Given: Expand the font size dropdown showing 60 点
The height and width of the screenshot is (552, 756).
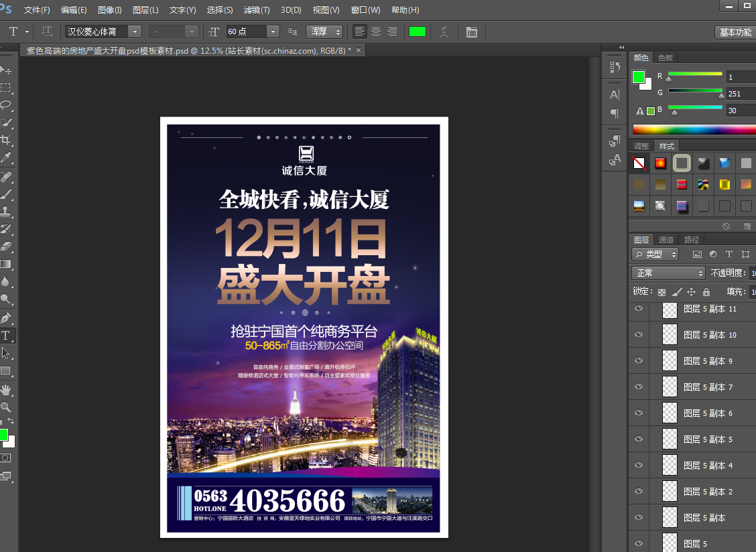Looking at the screenshot, I should [x=273, y=31].
